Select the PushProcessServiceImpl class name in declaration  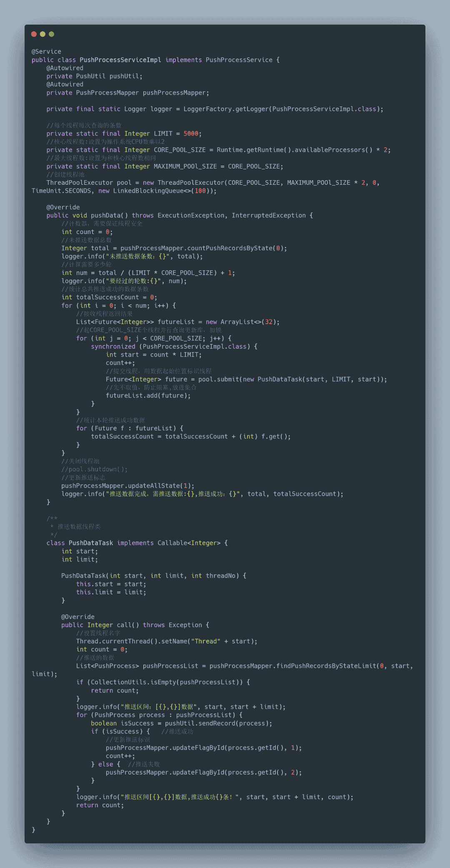coord(120,60)
